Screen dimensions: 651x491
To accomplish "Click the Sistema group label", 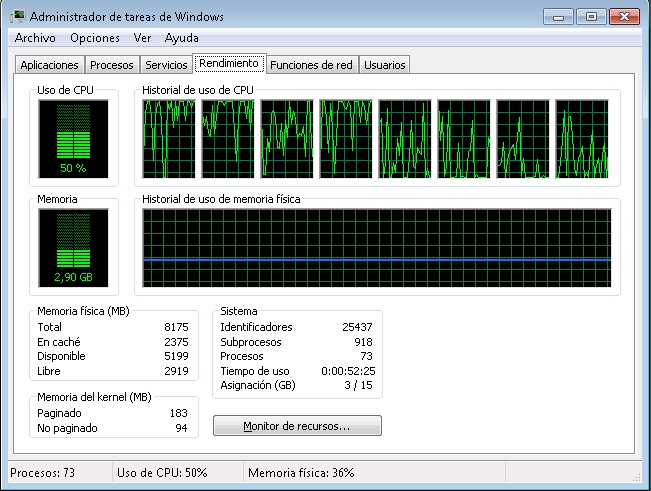I will click(x=239, y=311).
